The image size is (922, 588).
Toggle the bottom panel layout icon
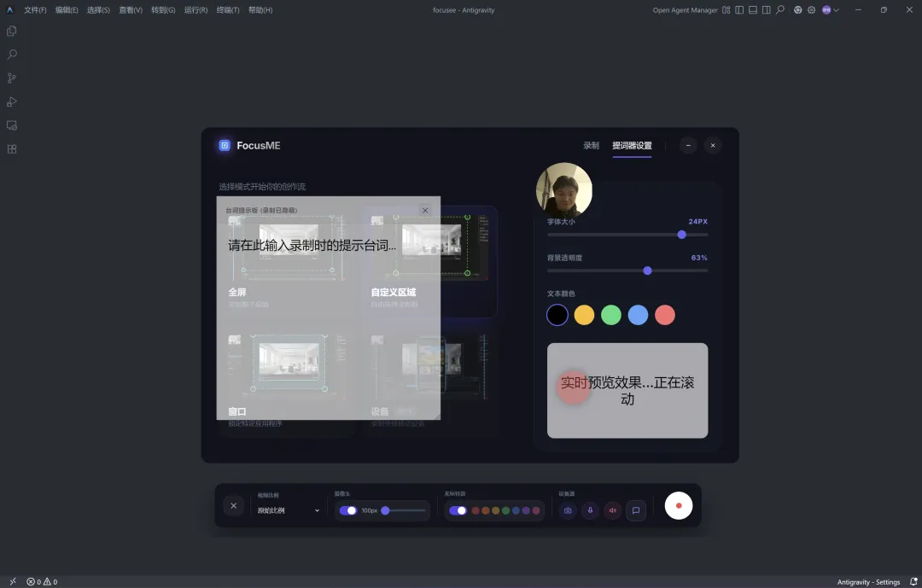point(753,10)
